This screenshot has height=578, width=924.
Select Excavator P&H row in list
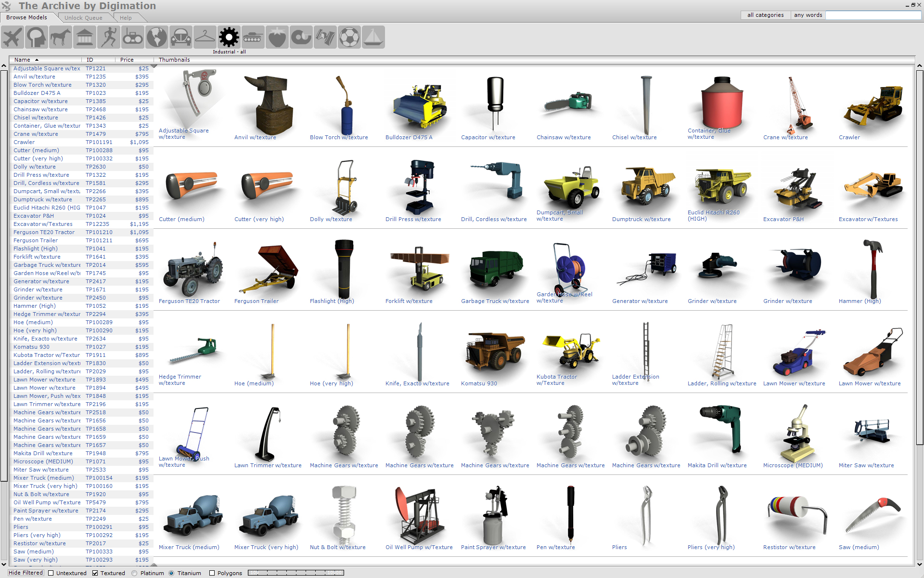click(x=81, y=216)
